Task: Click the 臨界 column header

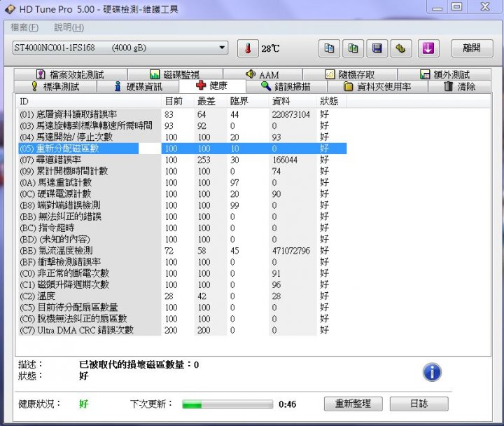Action: 248,102
